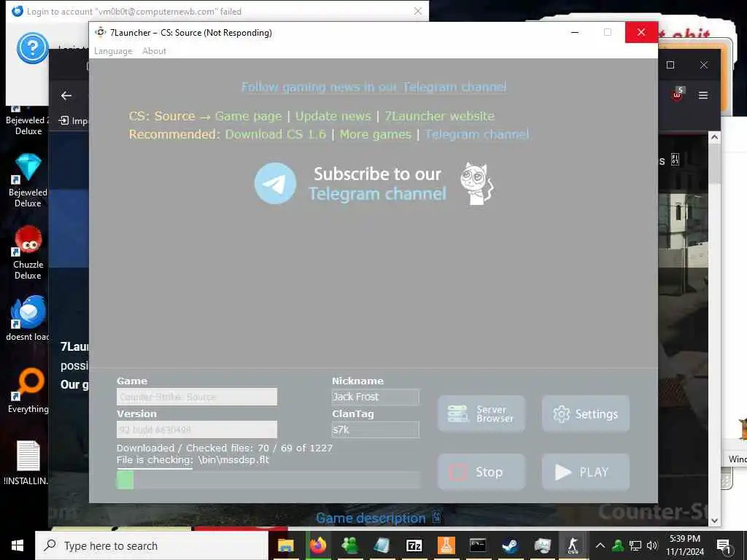747x560 pixels.
Task: Open the green people messenger taskbar icon
Action: click(x=349, y=545)
